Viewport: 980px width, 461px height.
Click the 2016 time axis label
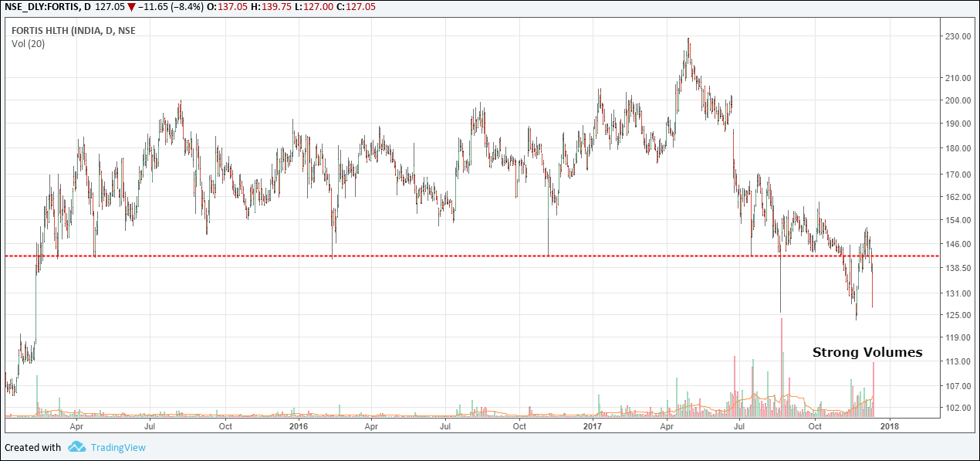click(x=298, y=425)
